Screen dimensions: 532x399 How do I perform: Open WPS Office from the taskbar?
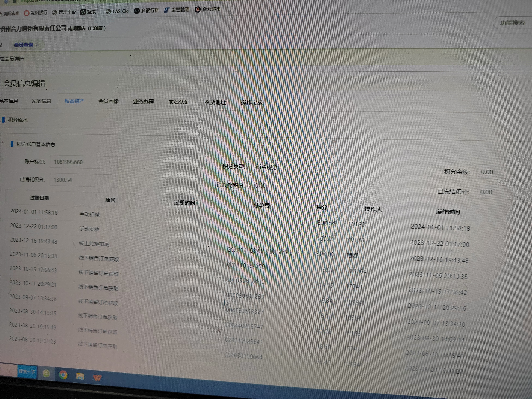click(x=97, y=378)
